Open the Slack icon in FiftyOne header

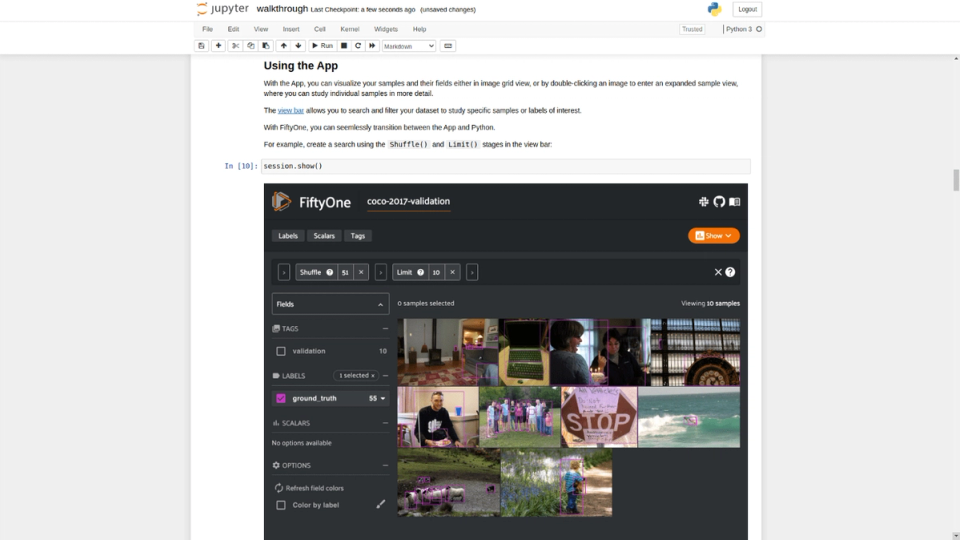[x=703, y=201]
